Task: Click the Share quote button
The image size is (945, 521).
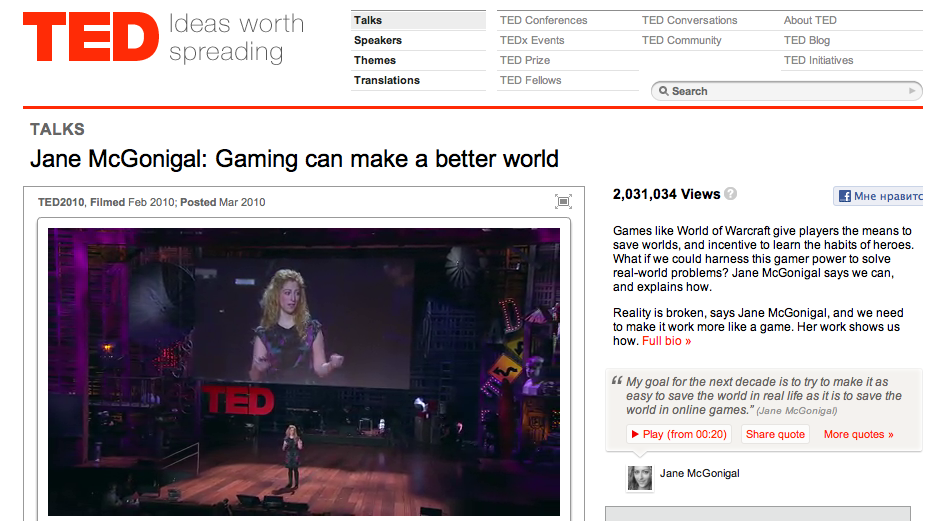Action: tap(775, 434)
